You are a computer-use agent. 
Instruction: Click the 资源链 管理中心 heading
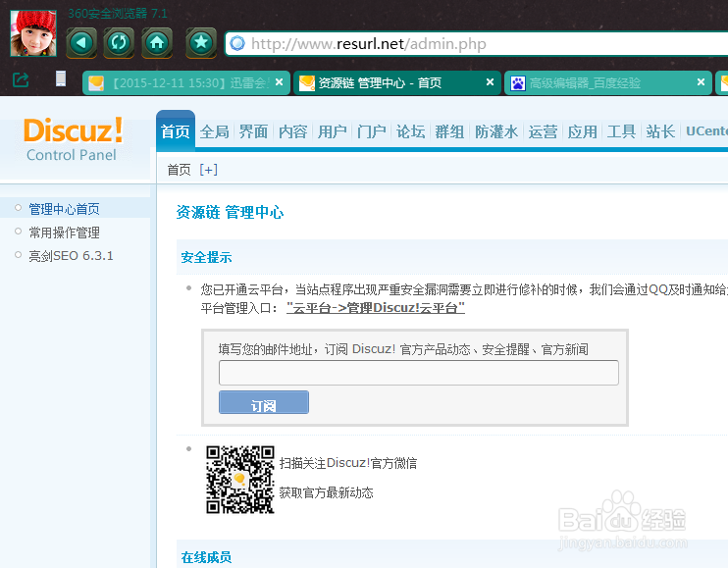click(230, 212)
